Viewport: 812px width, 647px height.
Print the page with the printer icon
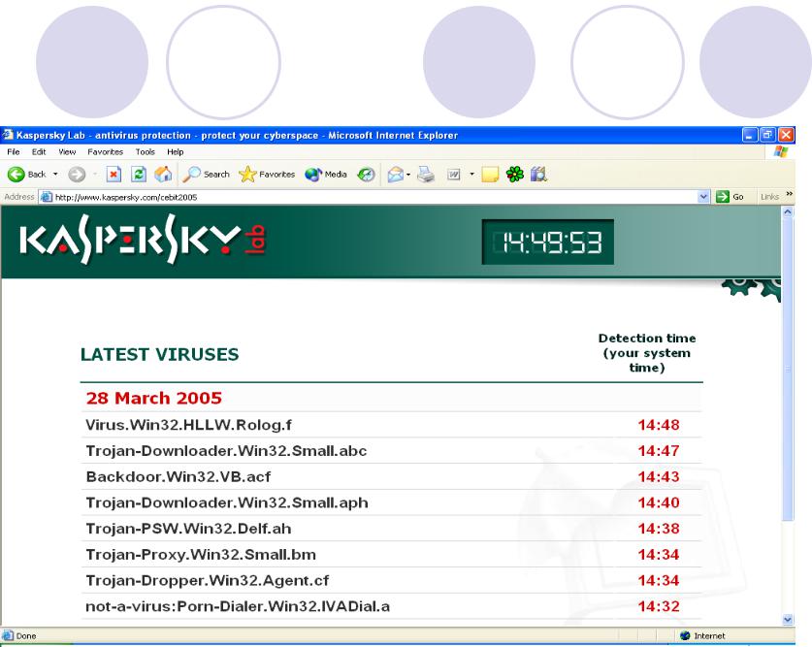pos(426,175)
